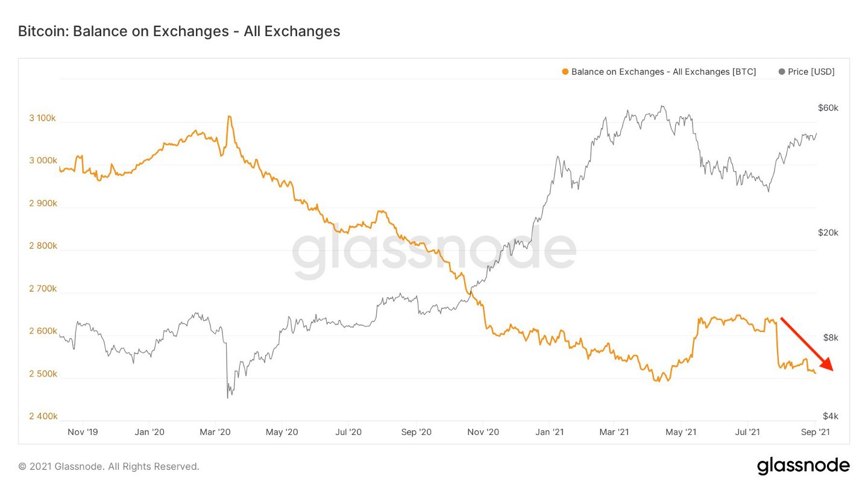Click the Mar '20 x-axis label
The image size is (868, 488).
pyautogui.click(x=215, y=433)
